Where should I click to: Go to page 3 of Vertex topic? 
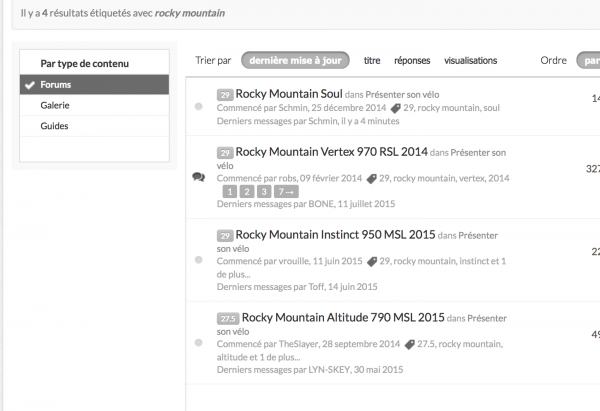(x=264, y=191)
